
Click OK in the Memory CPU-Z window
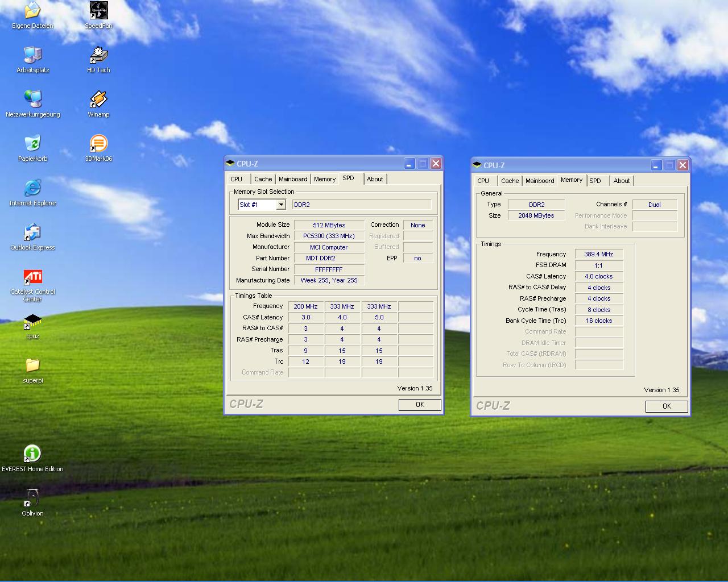[667, 406]
